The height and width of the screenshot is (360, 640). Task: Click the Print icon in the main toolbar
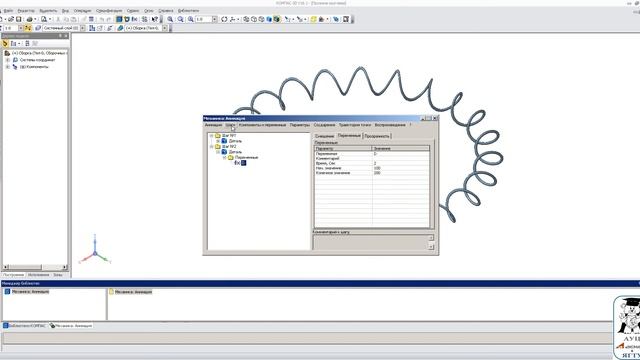coord(29,19)
